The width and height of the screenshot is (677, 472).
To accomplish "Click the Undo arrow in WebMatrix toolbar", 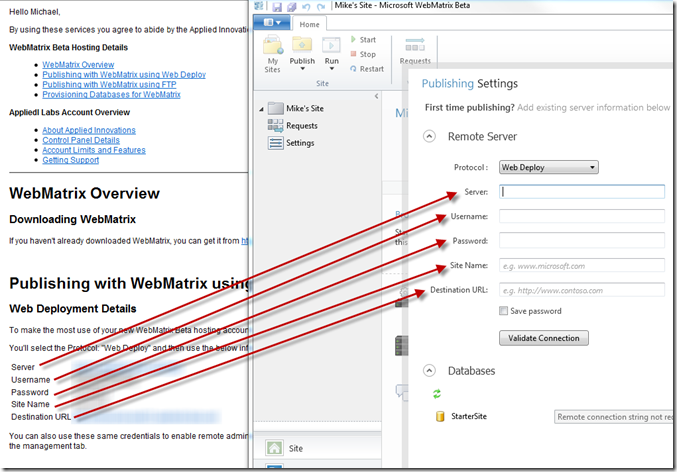I will [306, 6].
